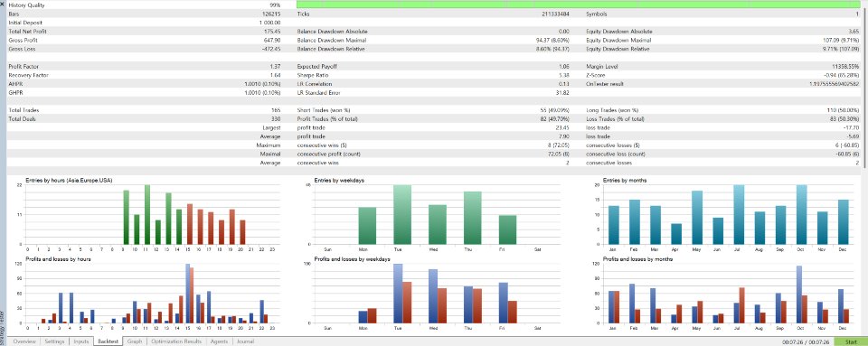The image size is (868, 346).
Task: Click the Profit Factor value 1.37
Action: [x=276, y=66]
